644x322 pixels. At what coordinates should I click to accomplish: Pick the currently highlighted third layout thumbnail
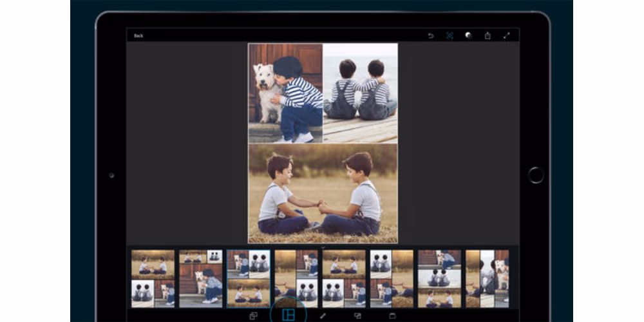(x=249, y=279)
